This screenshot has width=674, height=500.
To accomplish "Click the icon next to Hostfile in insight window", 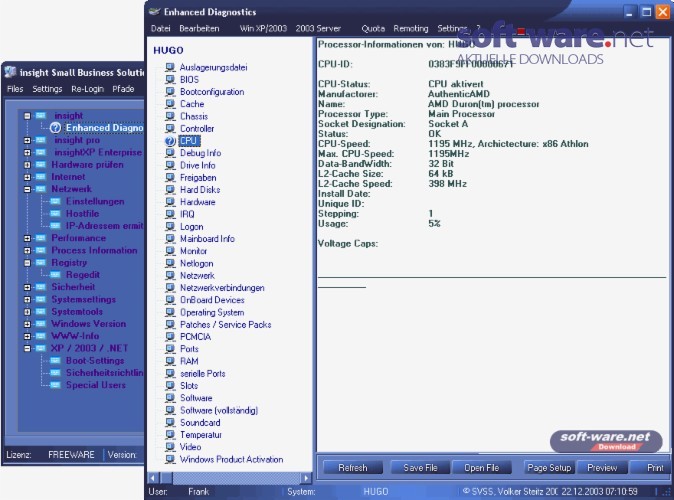I will tap(55, 213).
